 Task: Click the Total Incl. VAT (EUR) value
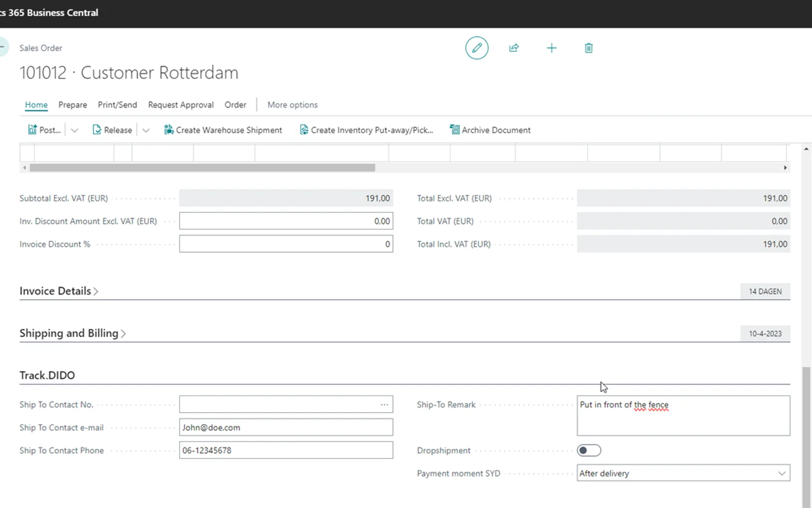pos(683,244)
